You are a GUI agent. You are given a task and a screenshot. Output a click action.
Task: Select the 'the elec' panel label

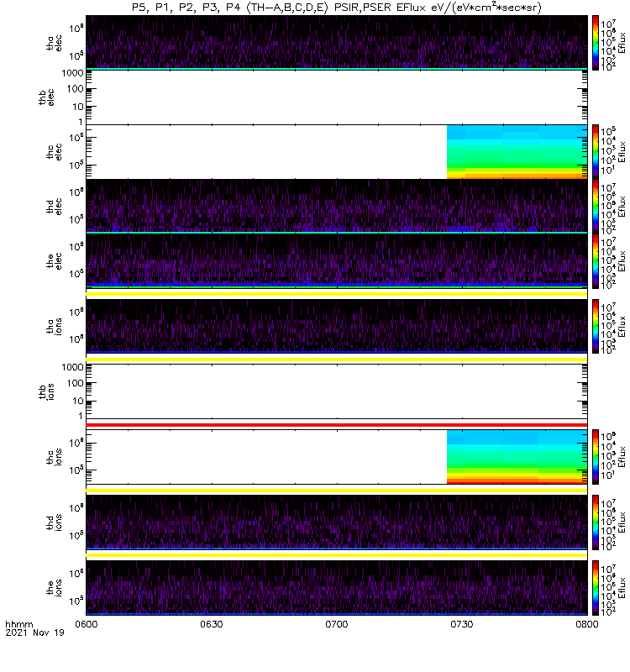point(54,260)
